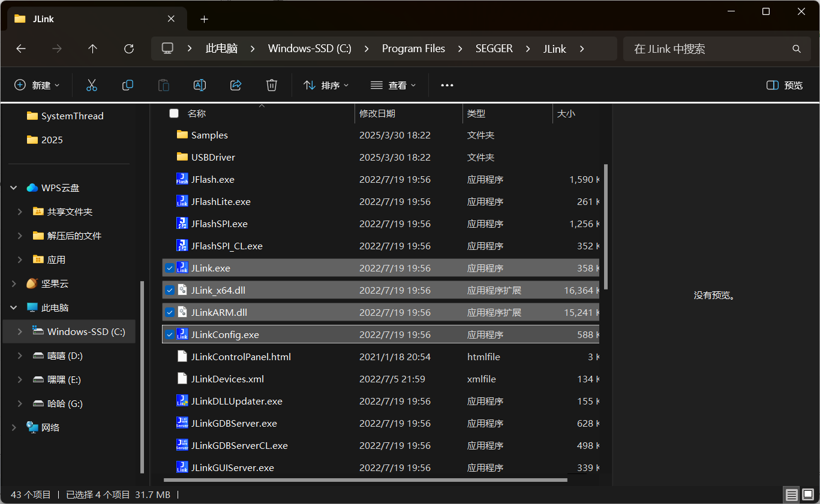The height and width of the screenshot is (504, 820).
Task: Click the JLinkDLLUpdater.exe file icon
Action: pyautogui.click(x=182, y=401)
